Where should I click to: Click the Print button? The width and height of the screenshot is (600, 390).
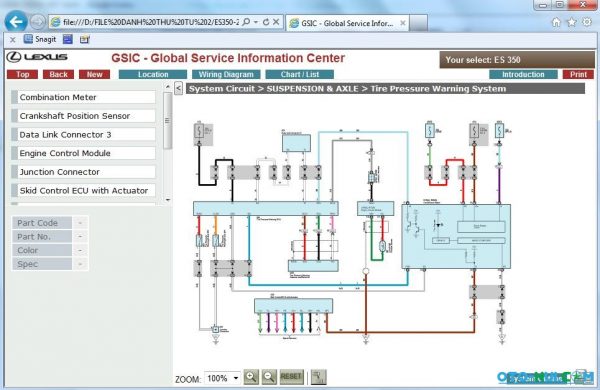578,74
